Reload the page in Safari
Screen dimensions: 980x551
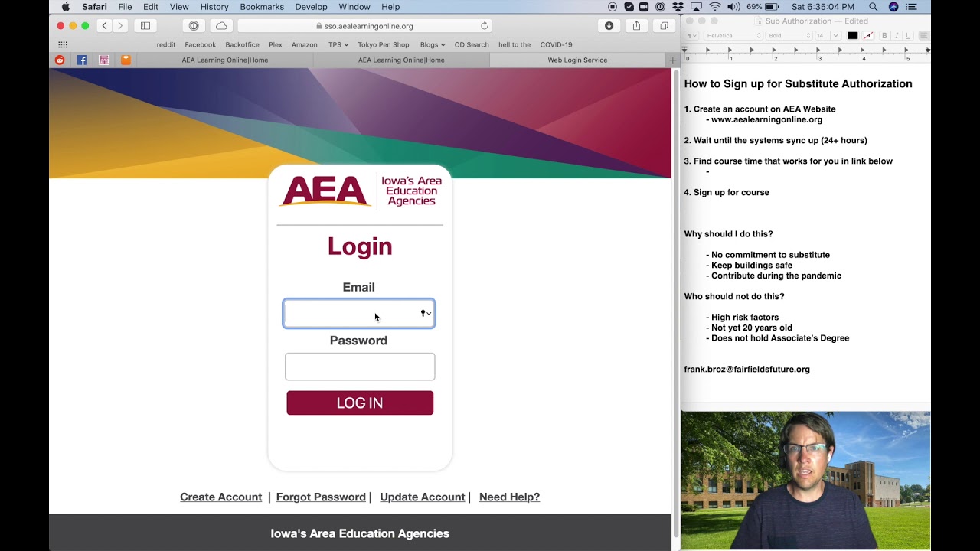[484, 26]
